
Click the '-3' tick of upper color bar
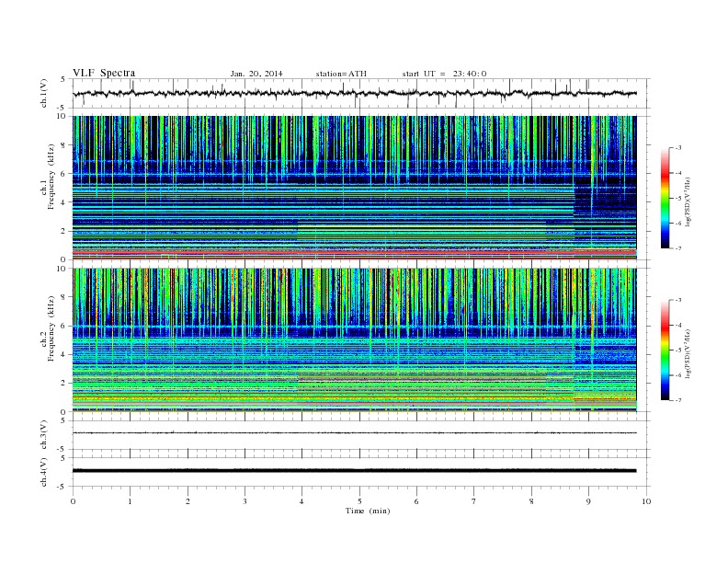[677, 148]
